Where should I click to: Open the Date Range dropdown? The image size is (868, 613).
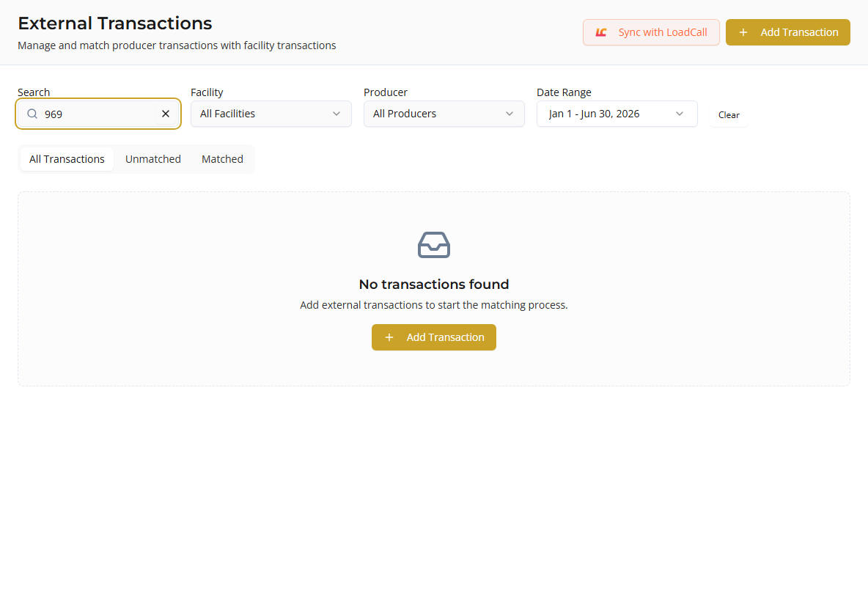click(x=617, y=114)
